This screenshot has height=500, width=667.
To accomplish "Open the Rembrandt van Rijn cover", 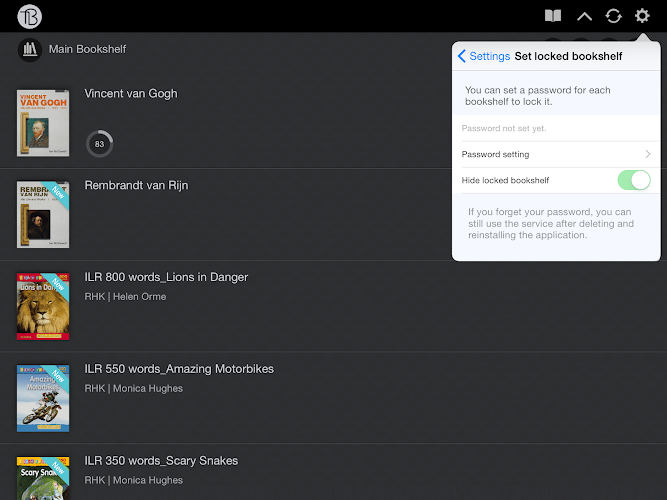I will point(43,214).
